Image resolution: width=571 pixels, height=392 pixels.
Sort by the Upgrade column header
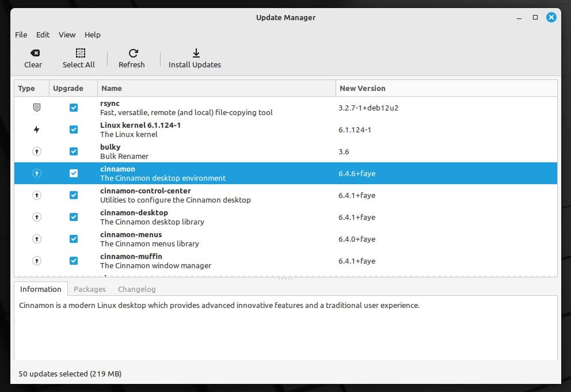tap(73, 88)
